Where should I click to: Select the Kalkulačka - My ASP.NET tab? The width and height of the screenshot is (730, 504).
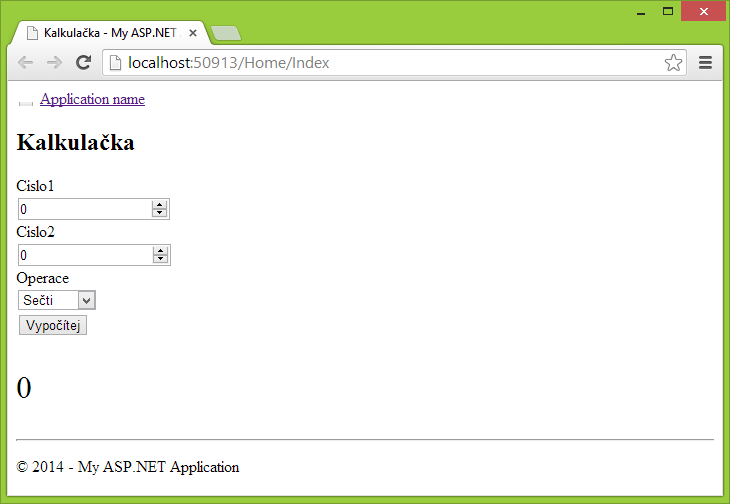(111, 33)
